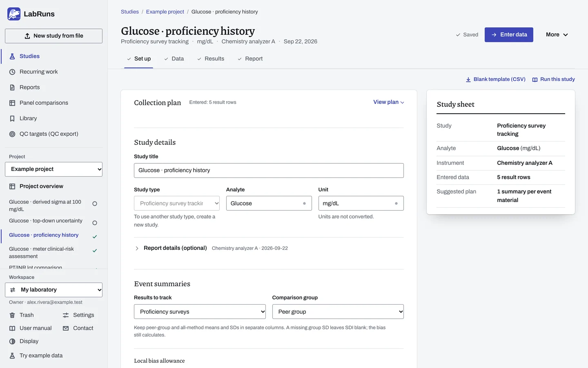This screenshot has width=588, height=368.
Task: Click the Try example data flask icon
Action: click(12, 356)
